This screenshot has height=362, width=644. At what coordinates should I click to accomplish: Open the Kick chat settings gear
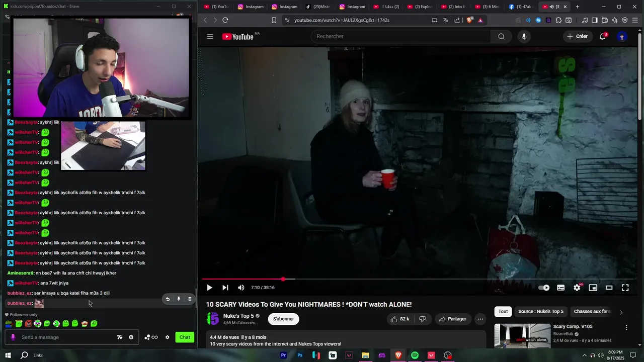pos(167,337)
